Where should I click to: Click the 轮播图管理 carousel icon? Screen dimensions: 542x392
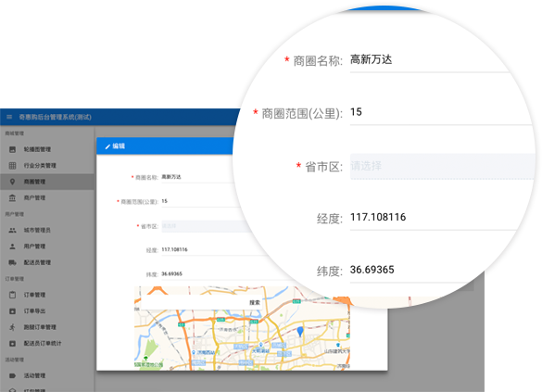coord(12,149)
